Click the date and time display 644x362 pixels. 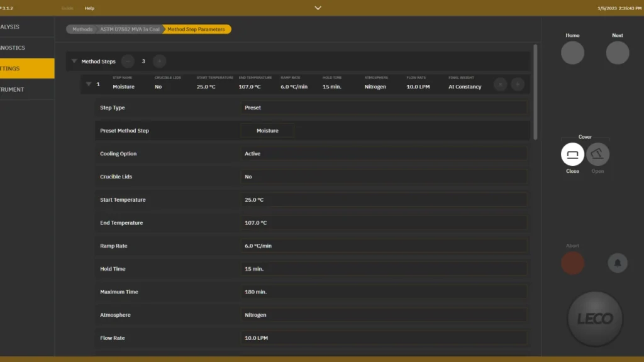(619, 8)
